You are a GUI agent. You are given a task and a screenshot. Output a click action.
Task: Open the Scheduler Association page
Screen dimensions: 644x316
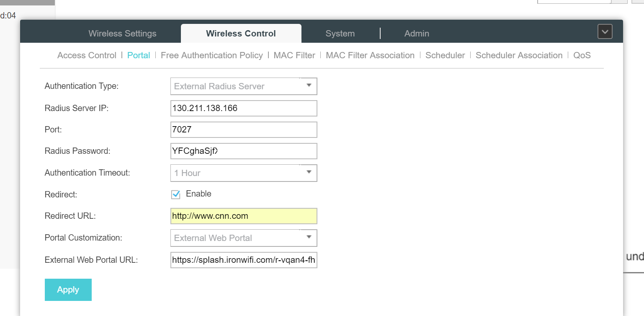(x=519, y=55)
